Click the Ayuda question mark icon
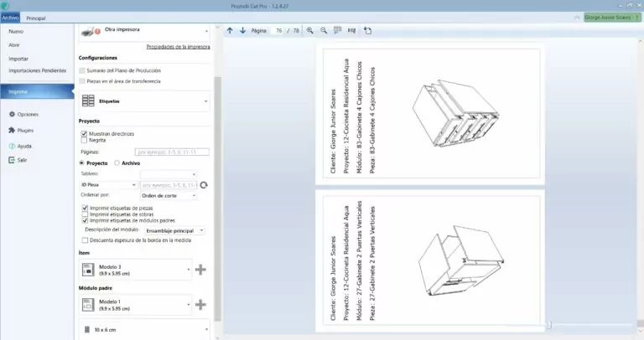The image size is (644, 340). point(12,146)
